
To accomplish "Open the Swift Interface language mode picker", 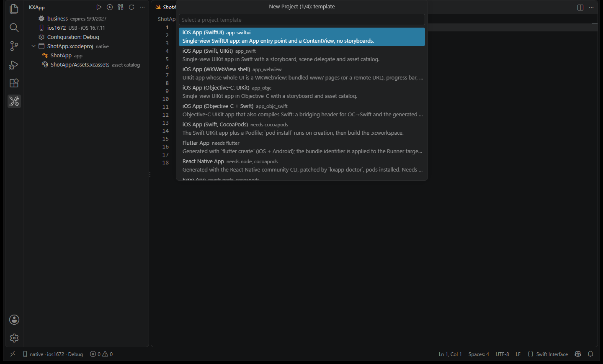I will (548, 354).
